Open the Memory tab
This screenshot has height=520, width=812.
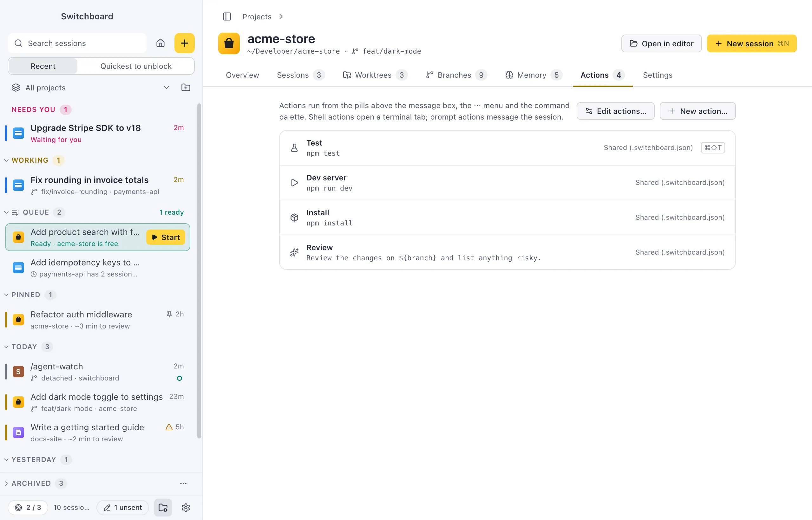click(534, 75)
